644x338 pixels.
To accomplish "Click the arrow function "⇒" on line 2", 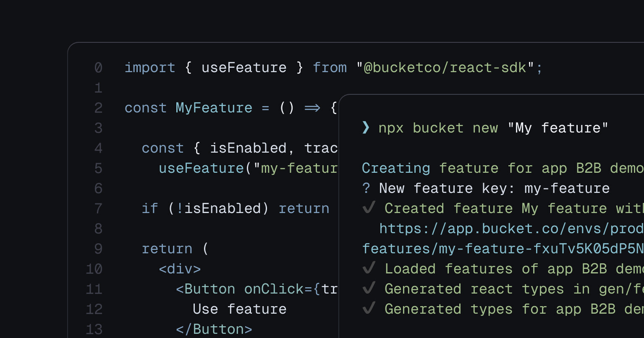I will (312, 108).
